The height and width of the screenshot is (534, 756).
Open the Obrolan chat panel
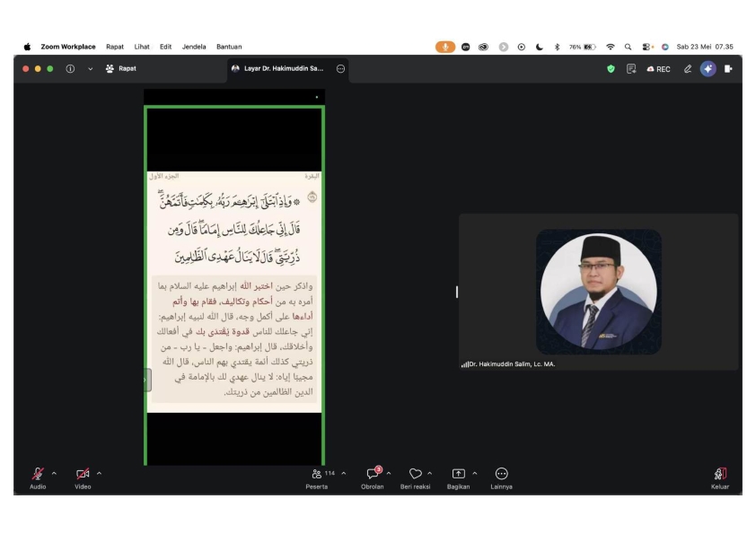373,477
